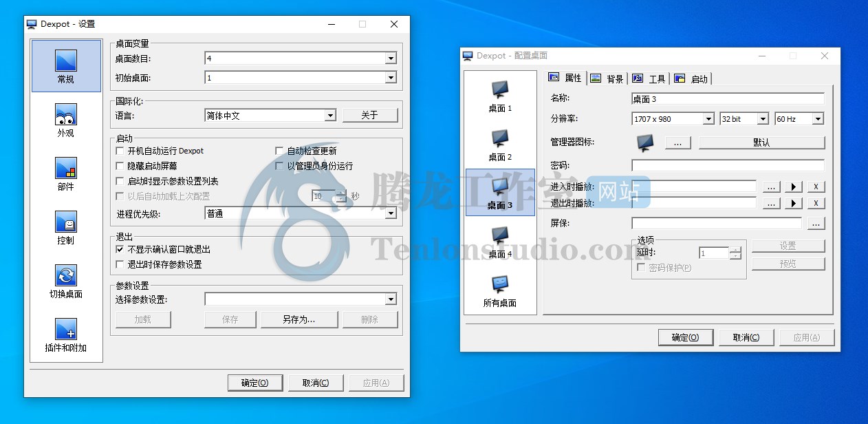Open the 进程优先级 priority dropdown
Viewport: 868px width, 424px height.
click(391, 213)
